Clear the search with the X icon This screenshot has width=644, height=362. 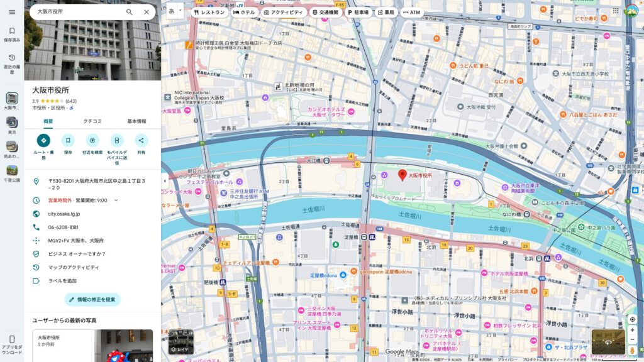[146, 11]
